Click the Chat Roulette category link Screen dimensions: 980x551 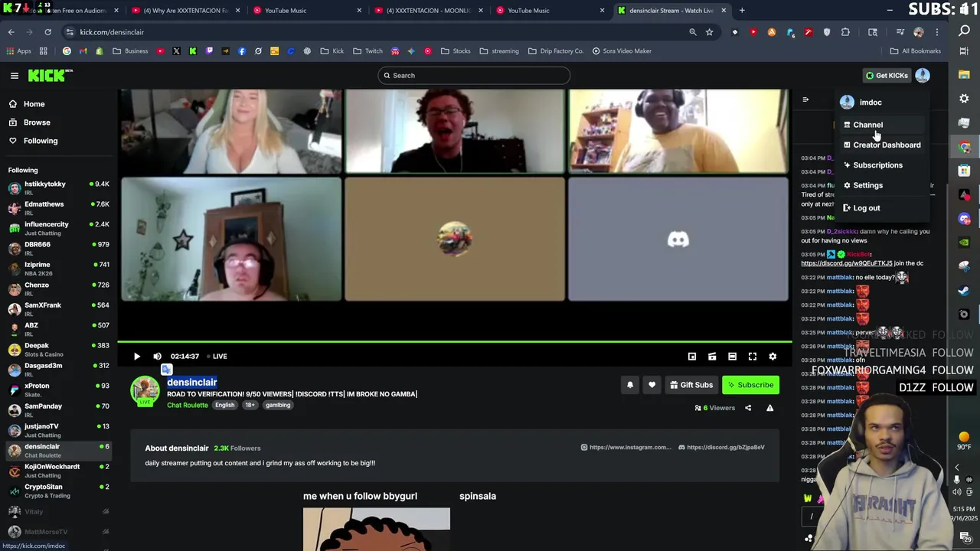[x=188, y=405]
